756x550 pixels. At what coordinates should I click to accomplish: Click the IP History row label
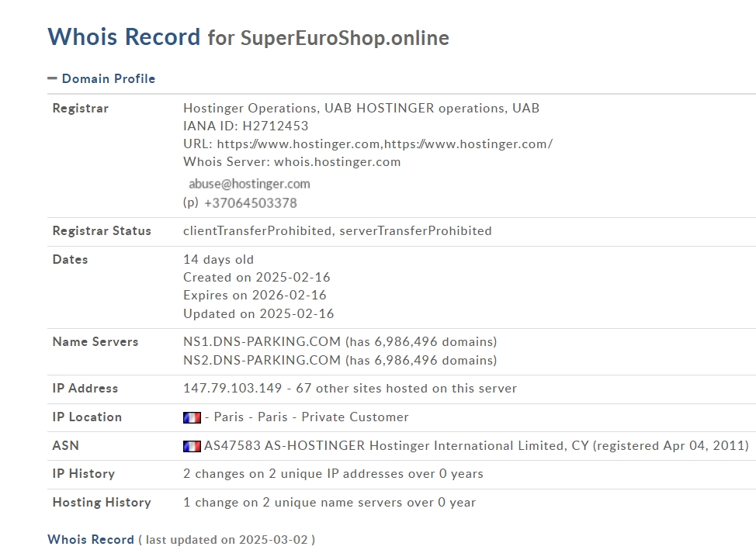click(x=84, y=474)
